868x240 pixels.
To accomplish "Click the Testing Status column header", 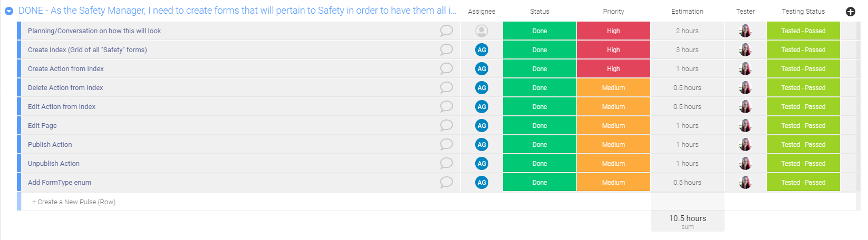I will click(803, 11).
